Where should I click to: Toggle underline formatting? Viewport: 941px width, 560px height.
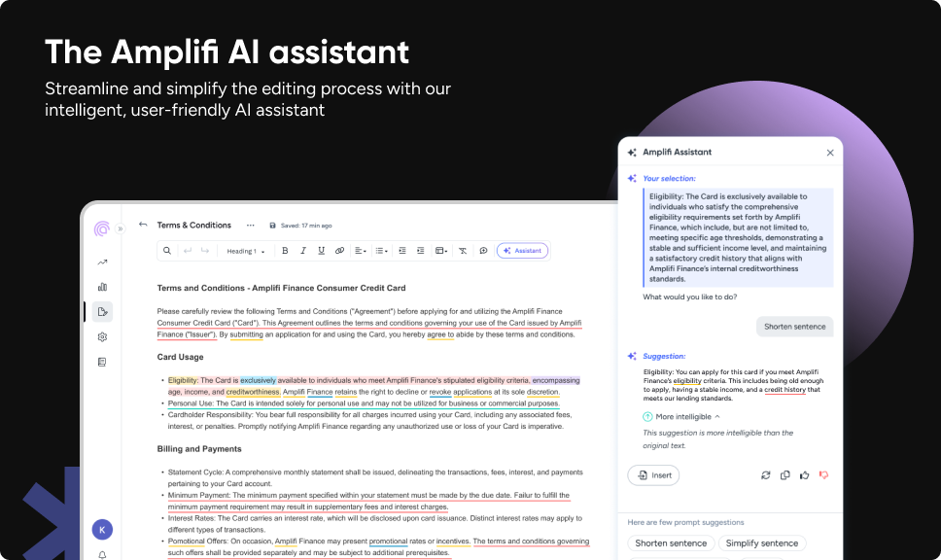pyautogui.click(x=321, y=250)
